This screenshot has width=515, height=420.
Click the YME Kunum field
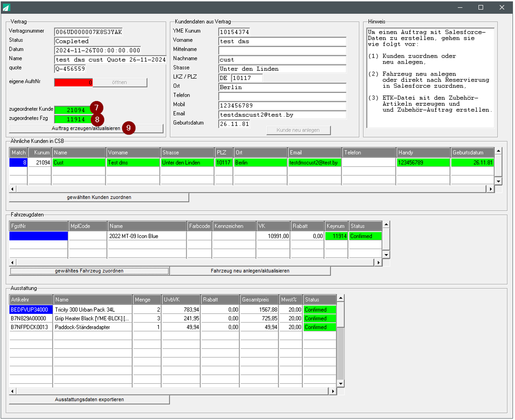click(x=234, y=32)
